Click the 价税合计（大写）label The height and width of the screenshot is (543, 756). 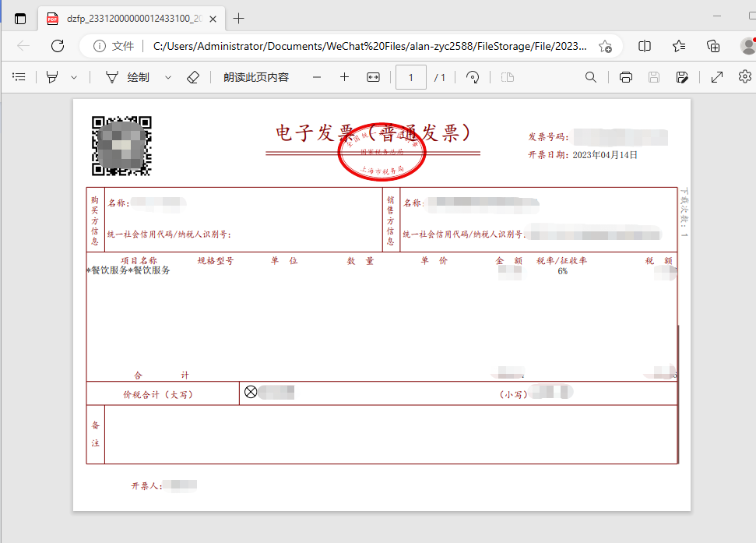(x=158, y=394)
